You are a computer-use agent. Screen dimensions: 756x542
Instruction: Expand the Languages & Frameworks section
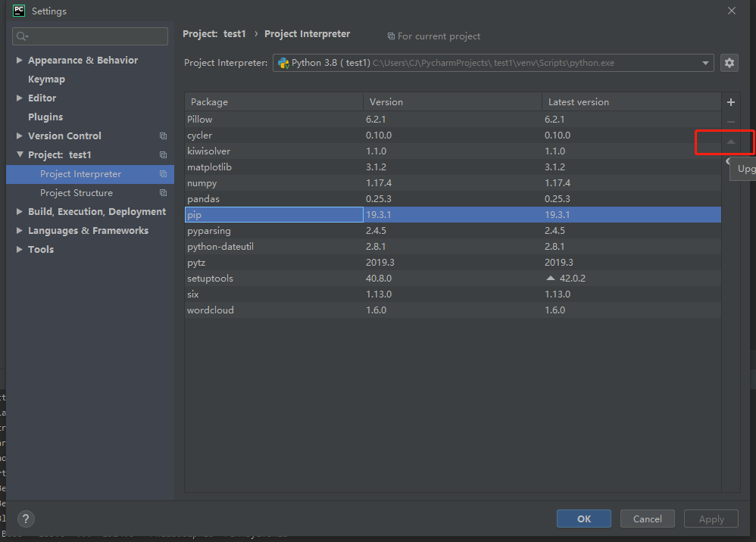(x=19, y=230)
